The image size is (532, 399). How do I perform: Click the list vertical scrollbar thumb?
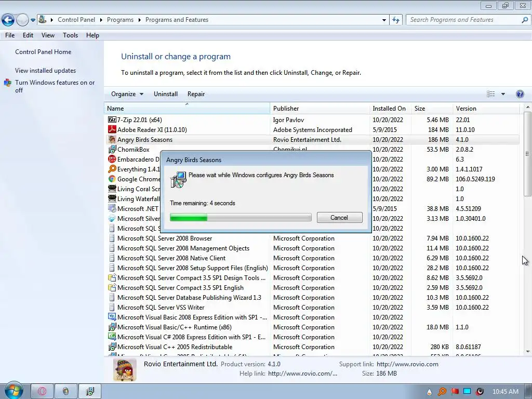(x=527, y=153)
